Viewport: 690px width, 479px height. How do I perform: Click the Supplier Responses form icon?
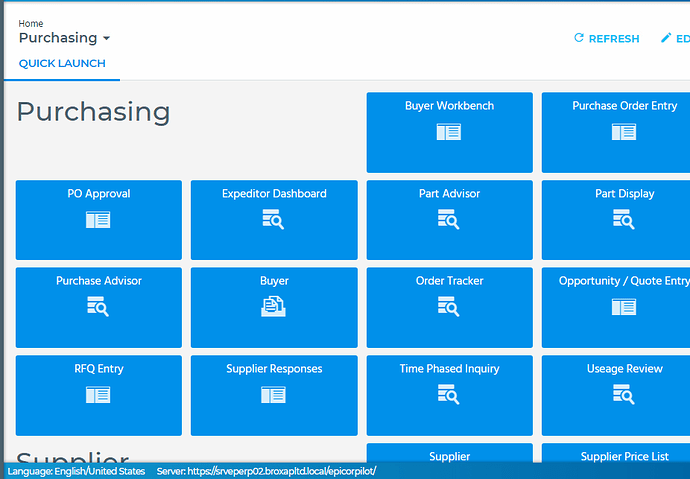273,395
